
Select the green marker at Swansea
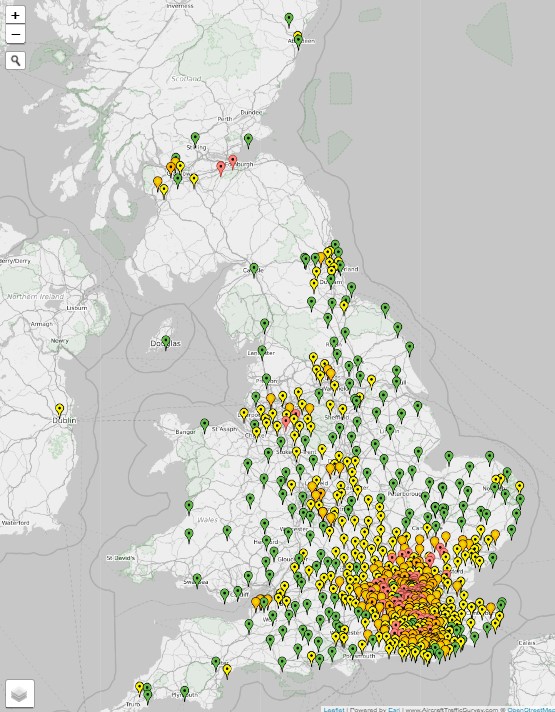(197, 580)
